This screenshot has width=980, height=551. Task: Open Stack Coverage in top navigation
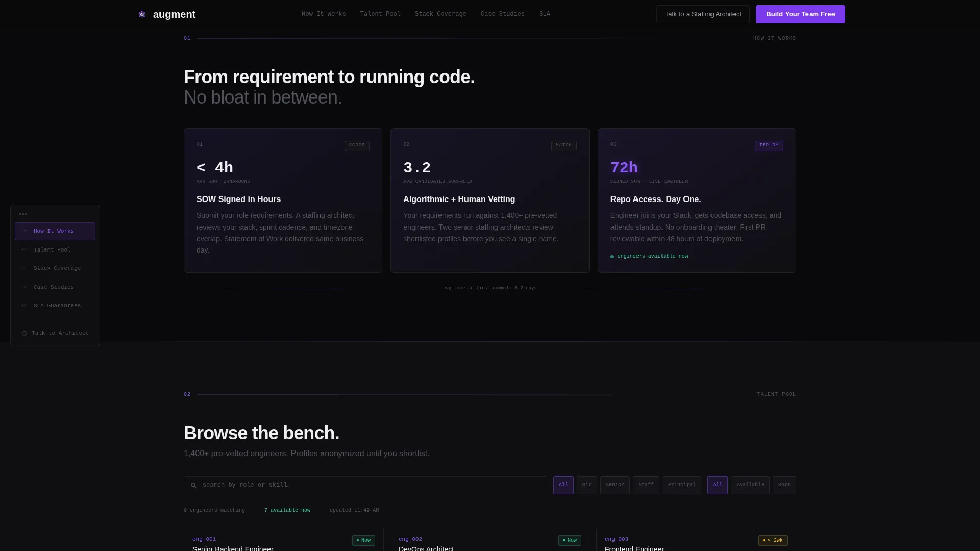click(x=440, y=14)
